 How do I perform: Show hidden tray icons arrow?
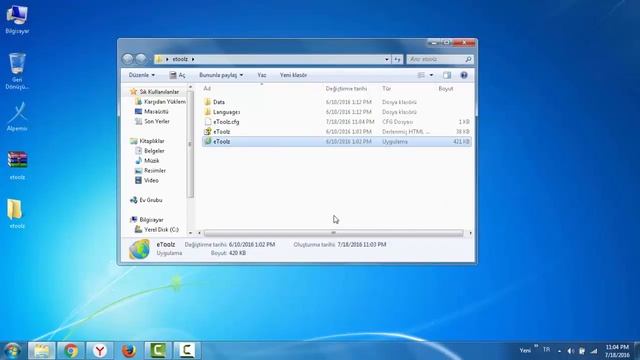tap(559, 351)
